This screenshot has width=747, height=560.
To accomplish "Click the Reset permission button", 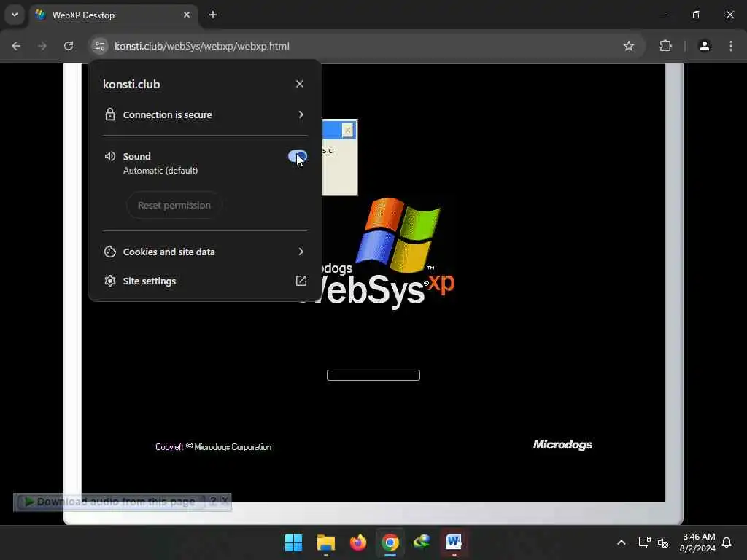I will tap(174, 205).
